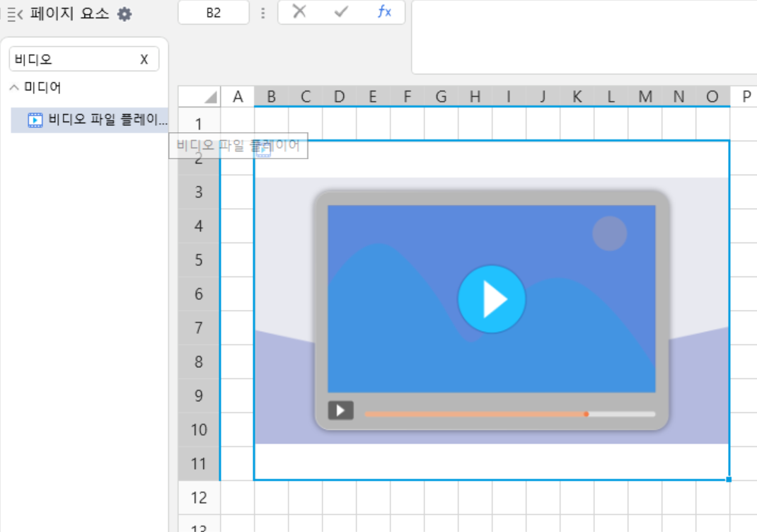Confirm formula entry with the checkmark icon
This screenshot has height=532, width=757.
[341, 11]
